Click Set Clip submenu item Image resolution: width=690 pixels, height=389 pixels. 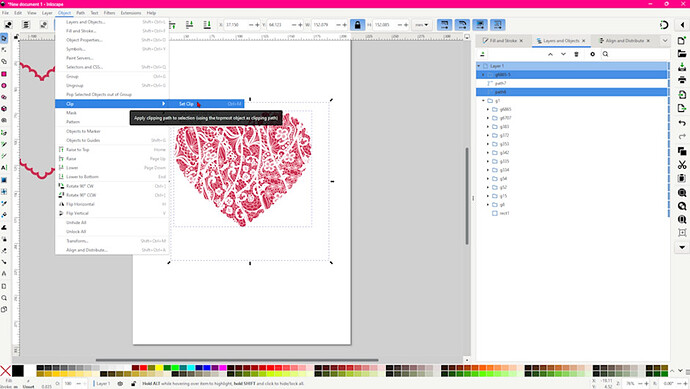tap(211, 104)
